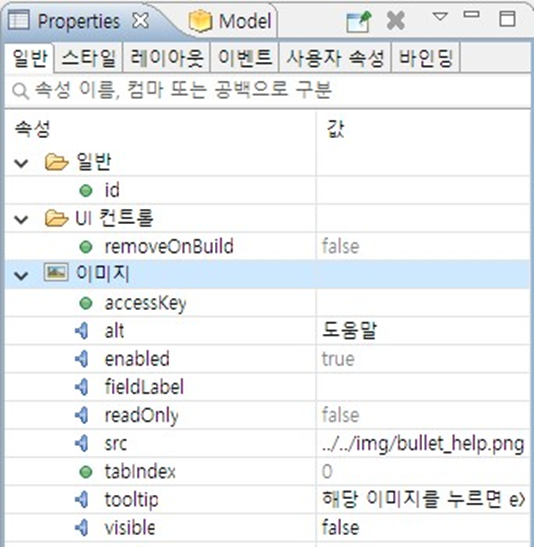The width and height of the screenshot is (534, 547).
Task: Switch to the 이벤트 tab
Action: [x=245, y=58]
